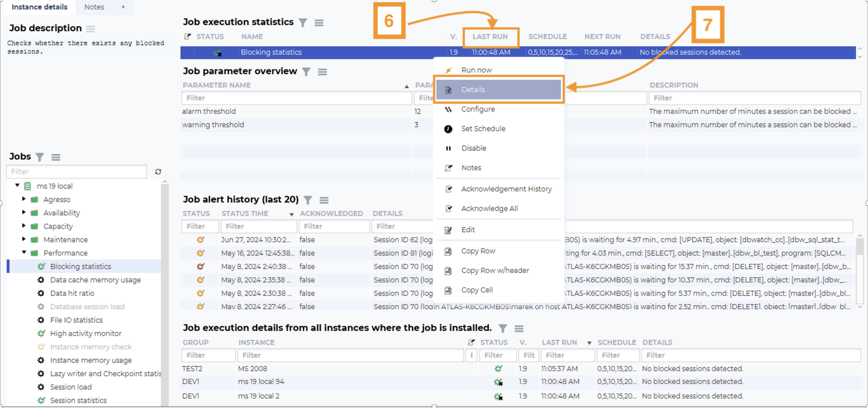868x408 pixels.
Task: Choose Details from the context menu
Action: (x=473, y=89)
